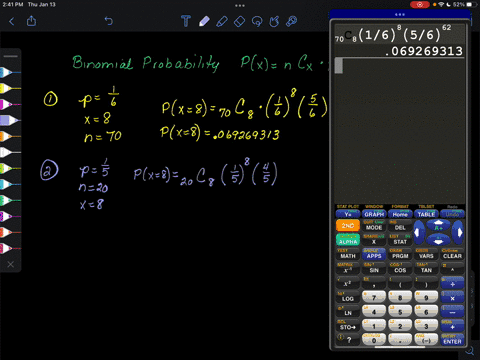
Task: Tap the negative sign (-) key
Action: [x=426, y=340]
